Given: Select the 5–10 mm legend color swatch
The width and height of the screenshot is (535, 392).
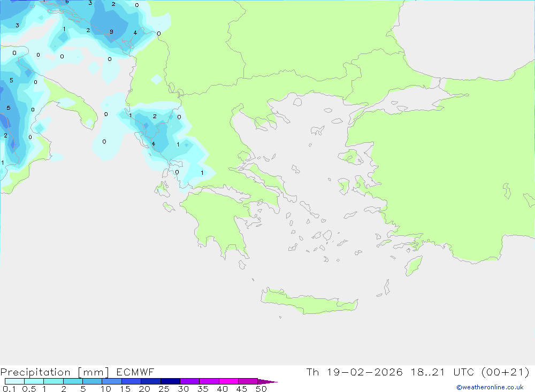Looking at the screenshot, I should 93,381.
